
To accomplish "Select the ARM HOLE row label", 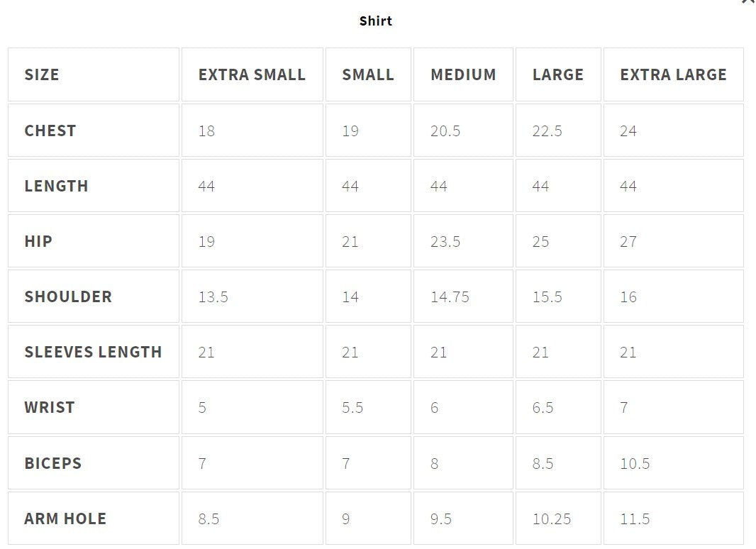I will pyautogui.click(x=65, y=518).
